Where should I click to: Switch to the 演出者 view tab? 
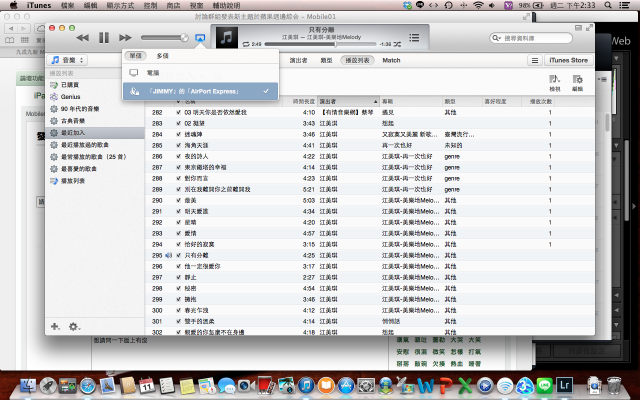(x=298, y=60)
